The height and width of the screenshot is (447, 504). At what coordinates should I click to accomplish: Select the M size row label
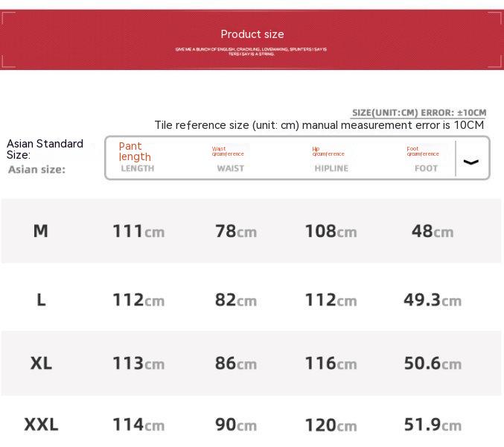(x=41, y=231)
